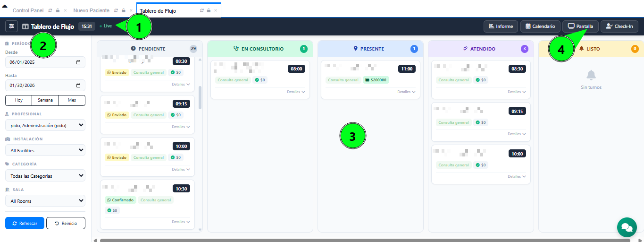Click the Enviado WhatsApp badge on 09:15 card

[117, 115]
